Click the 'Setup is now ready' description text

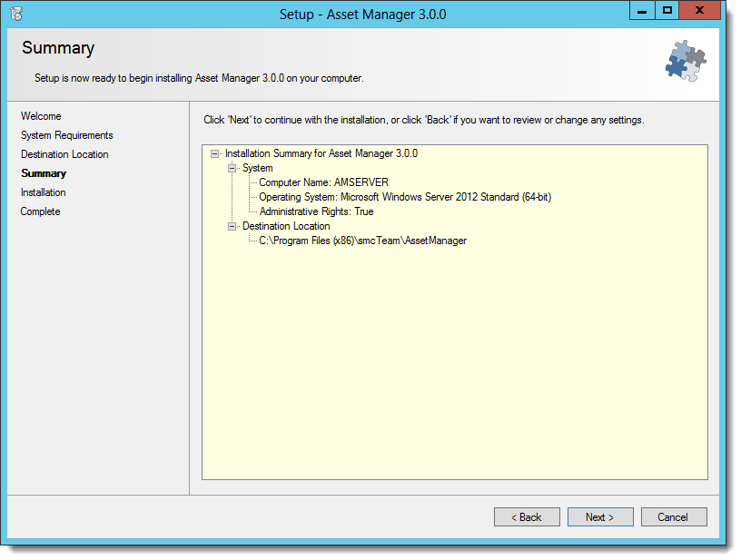(199, 78)
